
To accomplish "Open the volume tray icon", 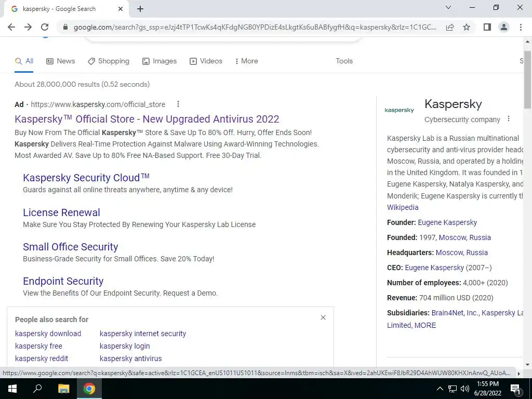I will coord(465,389).
